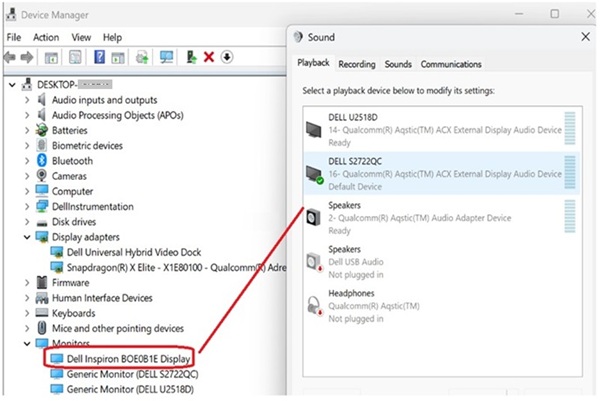This screenshot has width=600, height=401.
Task: Click the Disable device down-arrow icon
Action: point(227,57)
